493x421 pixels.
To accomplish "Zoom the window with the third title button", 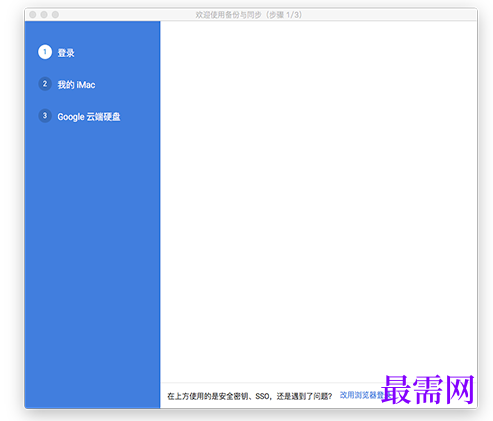I will coord(55,15).
